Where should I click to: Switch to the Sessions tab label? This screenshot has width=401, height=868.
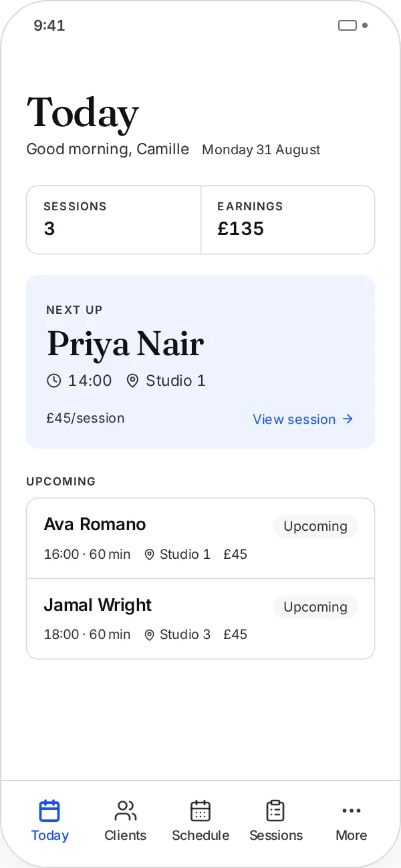pyautogui.click(x=275, y=835)
